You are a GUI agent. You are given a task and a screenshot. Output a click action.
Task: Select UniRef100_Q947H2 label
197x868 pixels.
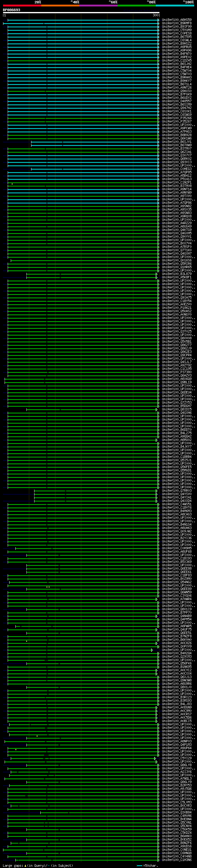point(177,108)
